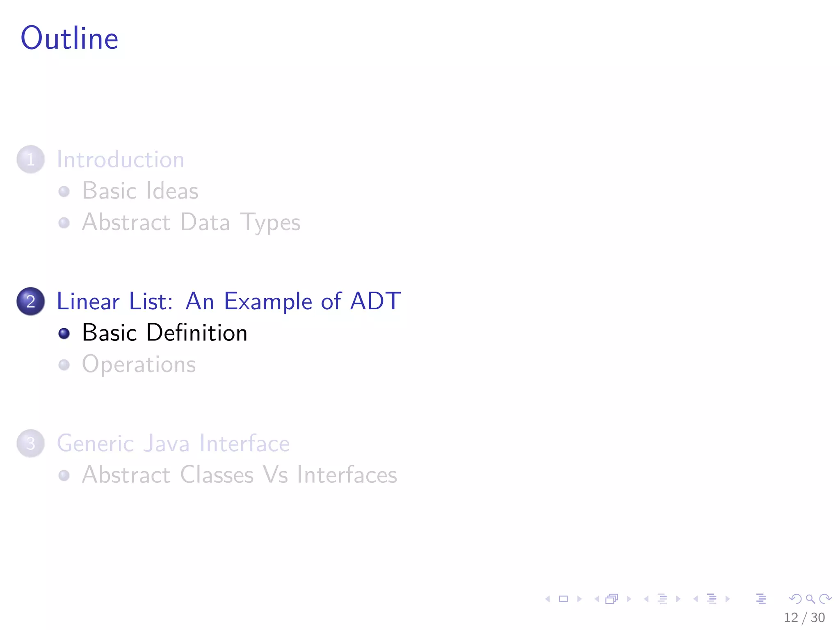Click the standalone presentation outline icon
The height and width of the screenshot is (630, 840).
coord(761,599)
